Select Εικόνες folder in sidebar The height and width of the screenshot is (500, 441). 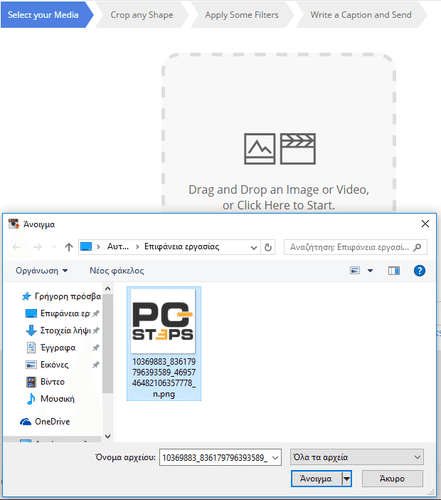[x=62, y=365]
